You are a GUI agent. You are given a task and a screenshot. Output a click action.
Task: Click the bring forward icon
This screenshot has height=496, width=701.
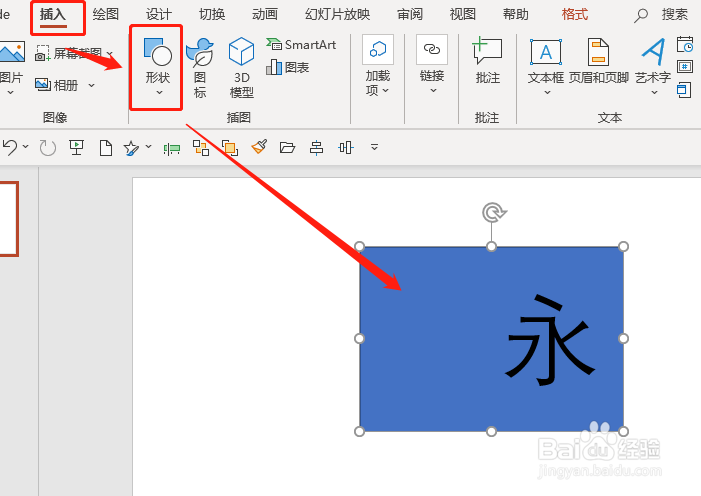[x=230, y=148]
